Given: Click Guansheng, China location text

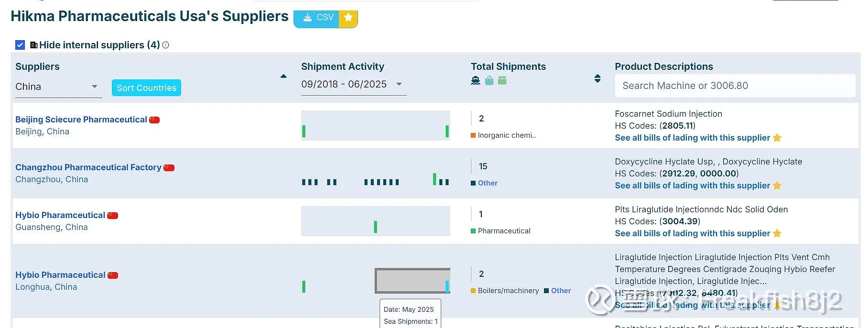Looking at the screenshot, I should (52, 227).
